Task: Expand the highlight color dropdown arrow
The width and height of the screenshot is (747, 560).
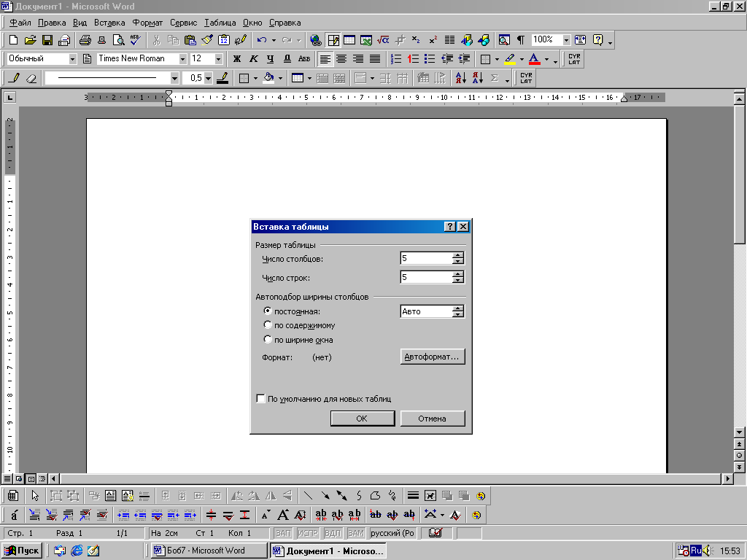Action: point(521,59)
